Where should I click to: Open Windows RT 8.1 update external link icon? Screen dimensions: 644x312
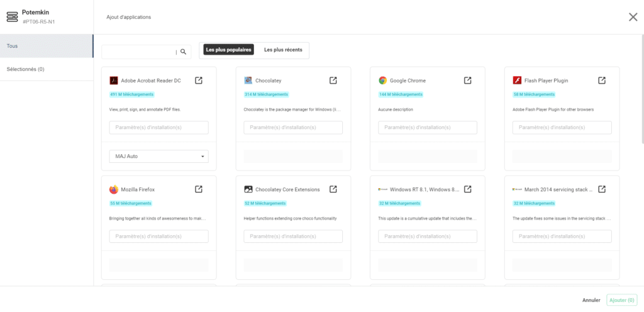(467, 189)
